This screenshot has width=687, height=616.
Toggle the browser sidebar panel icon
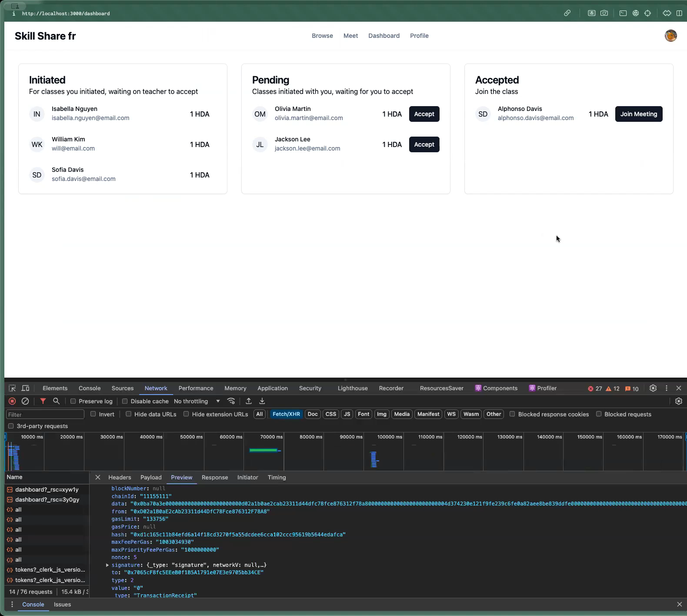(x=679, y=13)
